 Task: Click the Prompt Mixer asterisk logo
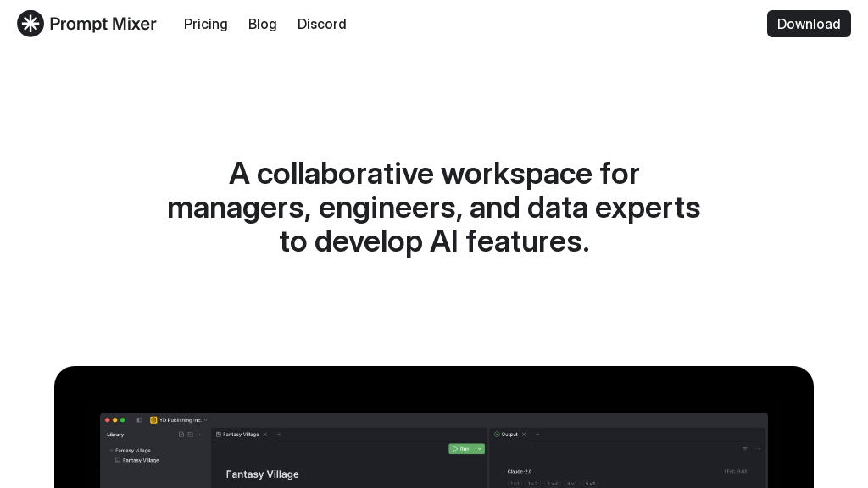(31, 24)
